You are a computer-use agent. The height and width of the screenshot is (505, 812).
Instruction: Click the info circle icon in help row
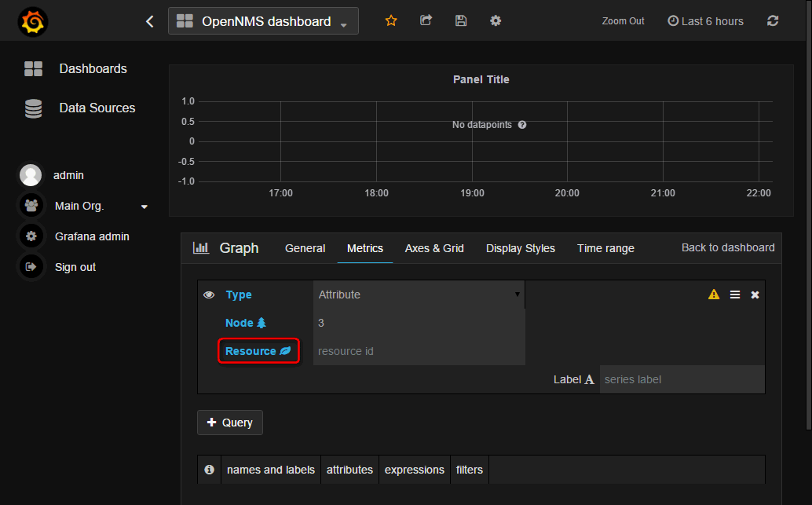(209, 469)
